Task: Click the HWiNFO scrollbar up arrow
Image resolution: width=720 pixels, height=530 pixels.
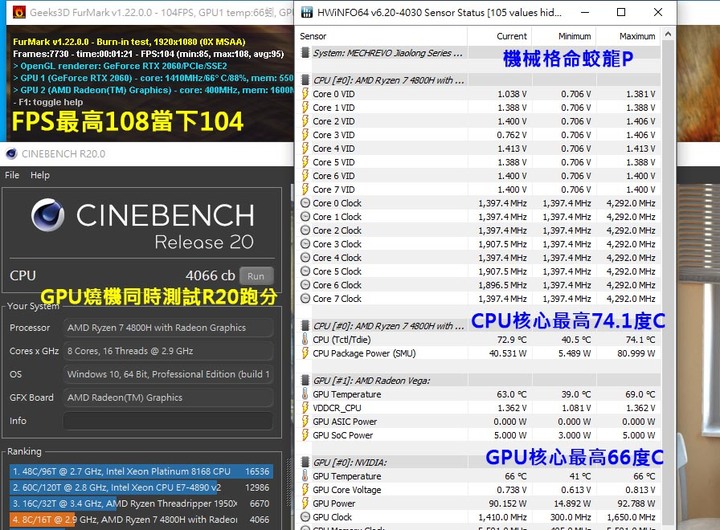Action: pos(668,34)
